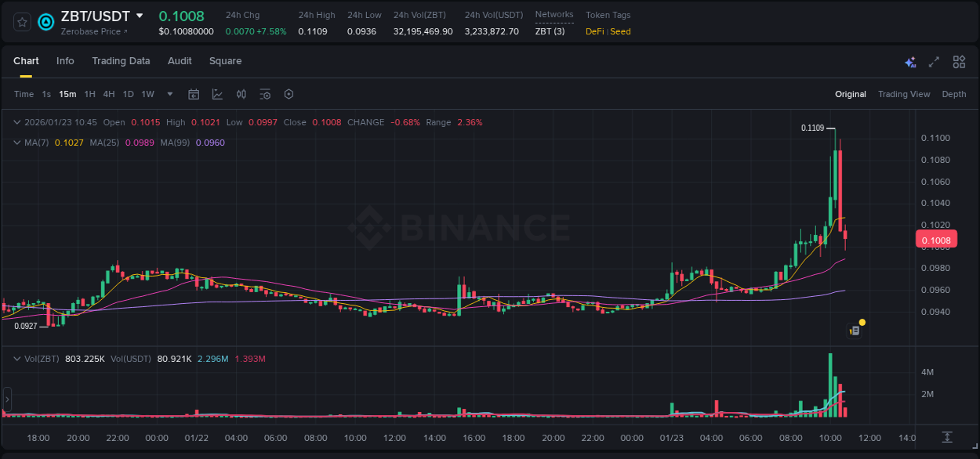Image resolution: width=980 pixels, height=459 pixels.
Task: Star ZBT/USDT as a favorite
Action: click(x=22, y=22)
